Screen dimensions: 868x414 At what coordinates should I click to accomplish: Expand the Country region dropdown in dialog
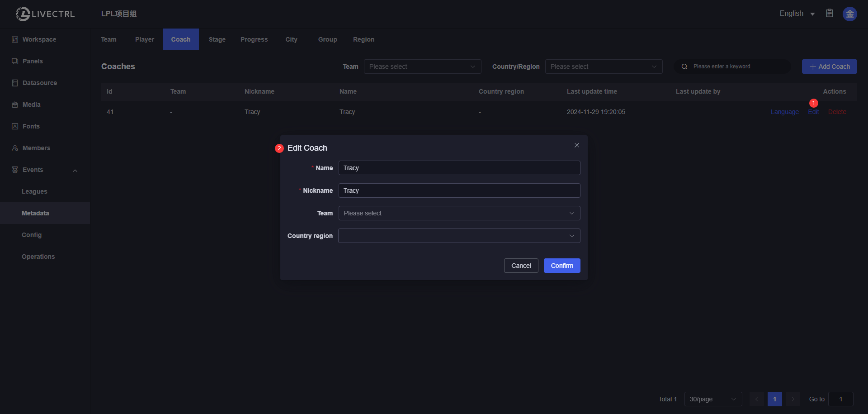459,236
